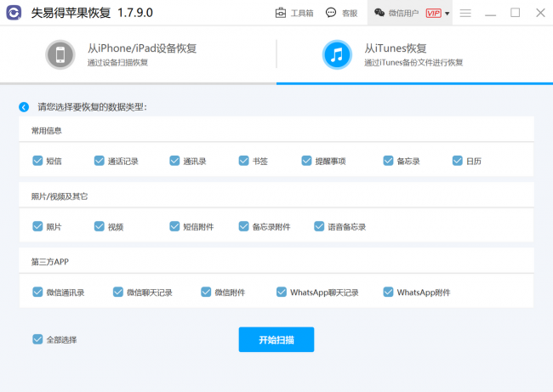Click 通过iTunes备份文件进行恢复 subtitle text

click(413, 63)
